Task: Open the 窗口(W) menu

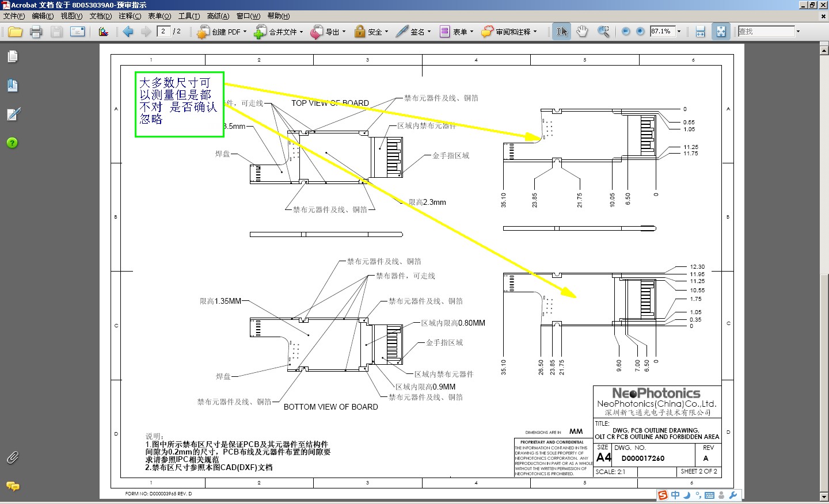Action: point(248,16)
